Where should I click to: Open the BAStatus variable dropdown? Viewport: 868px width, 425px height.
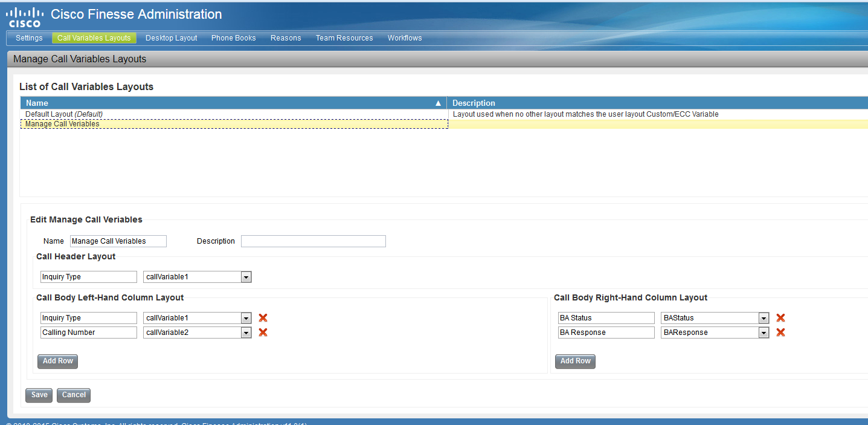(764, 318)
